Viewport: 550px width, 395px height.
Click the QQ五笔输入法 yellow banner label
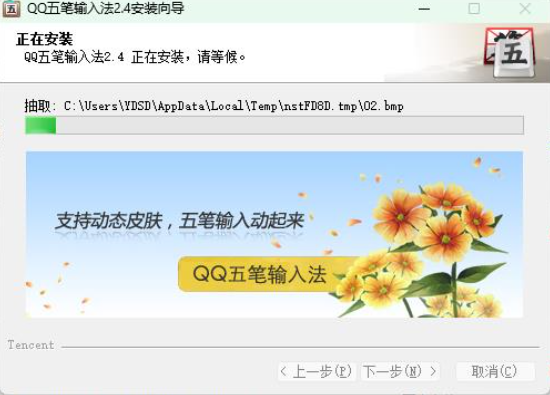coord(260,274)
